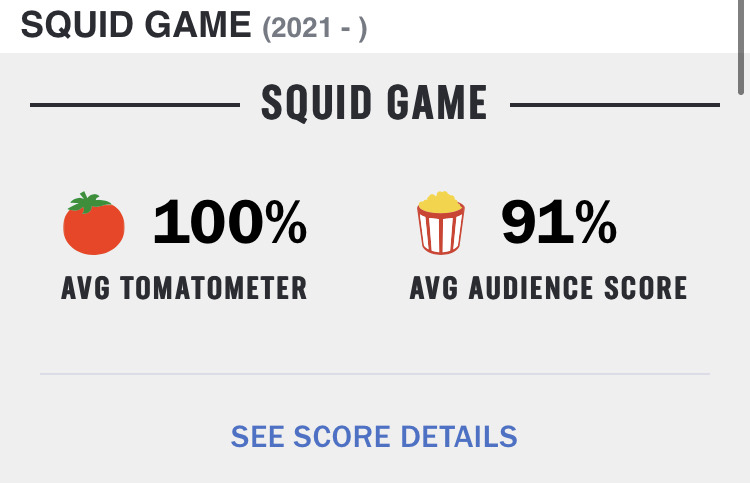750x483 pixels.
Task: Click the centered SQUID GAME panel heading
Action: (x=374, y=103)
